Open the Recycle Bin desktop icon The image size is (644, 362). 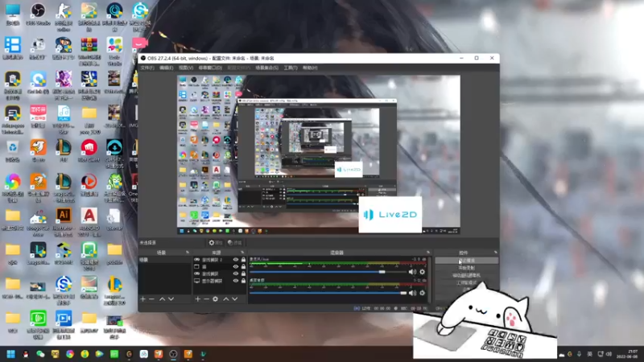[13, 151]
